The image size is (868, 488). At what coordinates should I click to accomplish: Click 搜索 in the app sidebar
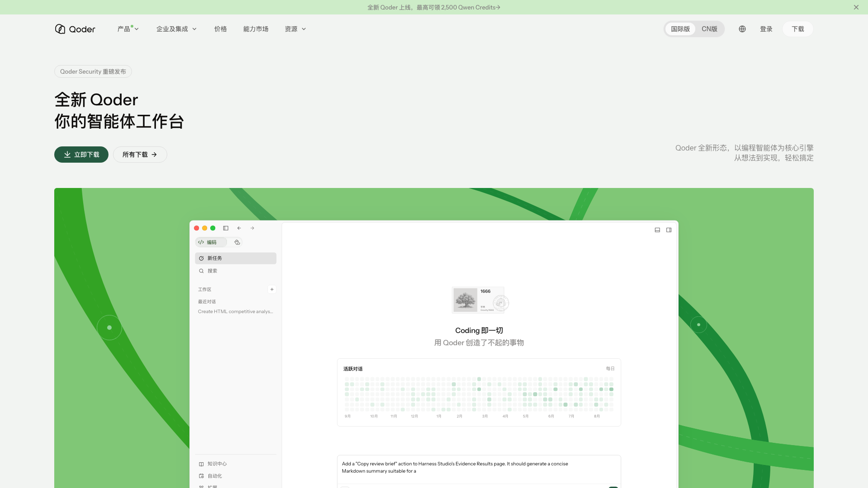236,271
